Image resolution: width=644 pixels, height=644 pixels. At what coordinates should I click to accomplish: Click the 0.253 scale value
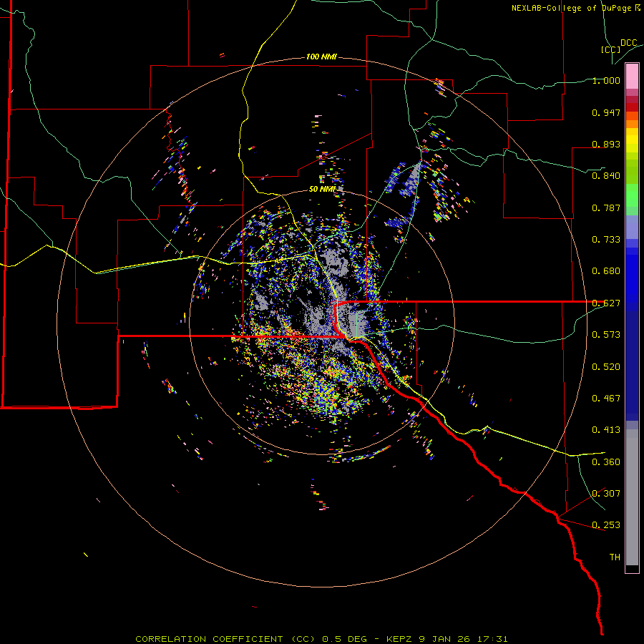click(x=606, y=525)
